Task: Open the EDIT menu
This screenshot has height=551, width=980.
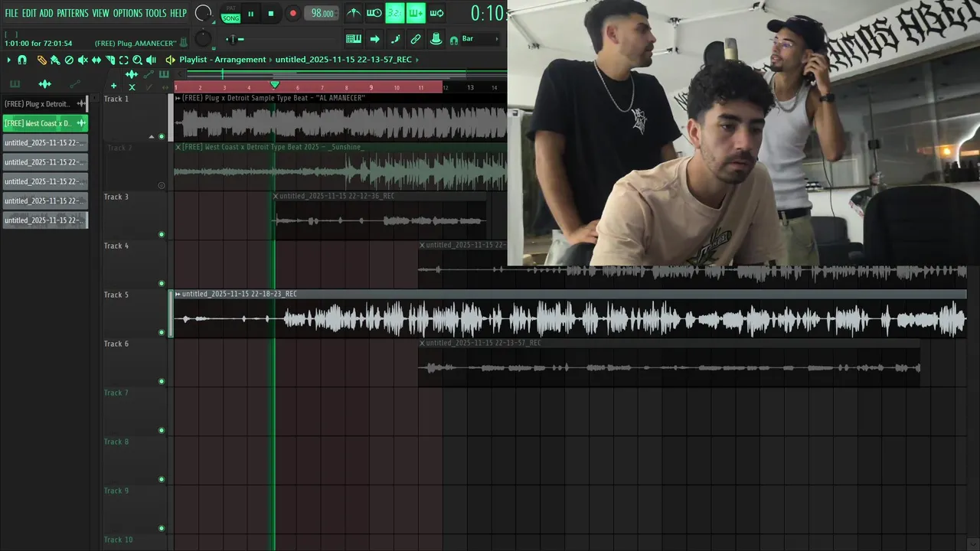Action: pyautogui.click(x=29, y=13)
